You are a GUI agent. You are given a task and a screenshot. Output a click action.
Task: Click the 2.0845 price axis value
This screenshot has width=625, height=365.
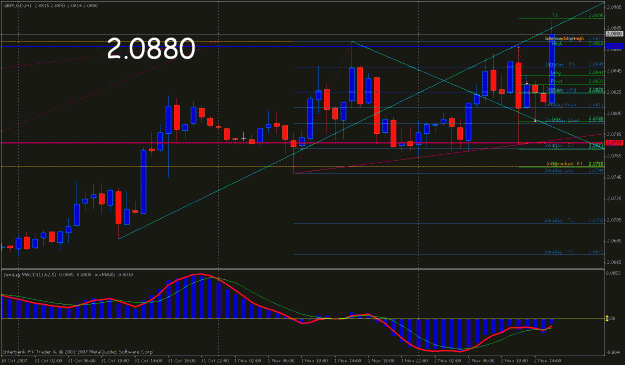tap(614, 71)
